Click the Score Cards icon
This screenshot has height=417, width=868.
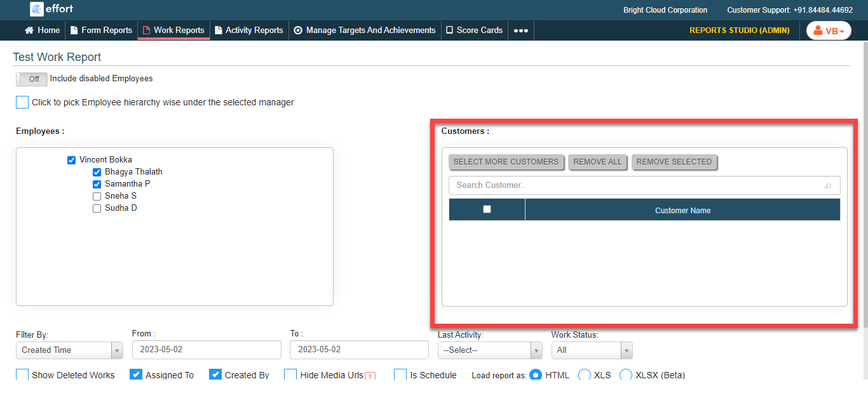(x=450, y=30)
